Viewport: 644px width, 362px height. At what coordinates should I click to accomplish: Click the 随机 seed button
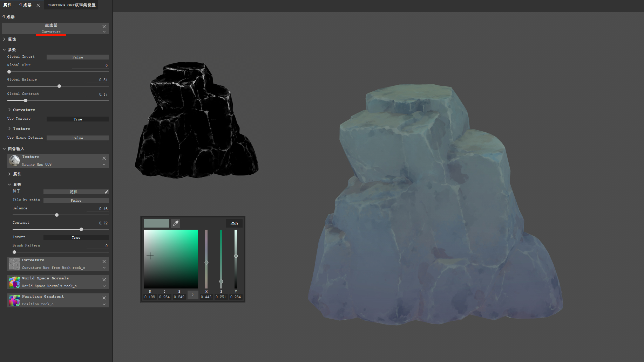pos(74,192)
